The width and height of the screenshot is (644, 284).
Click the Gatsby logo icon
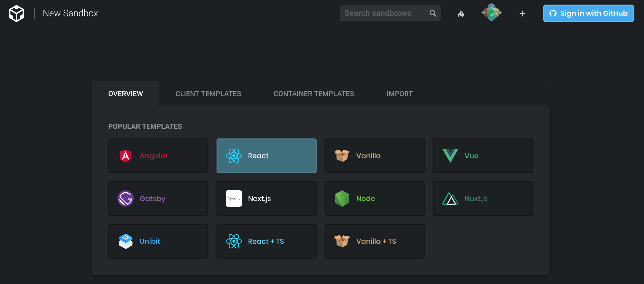coord(125,198)
